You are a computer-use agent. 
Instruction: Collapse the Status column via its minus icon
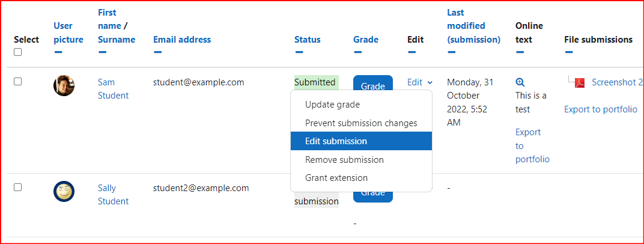(299, 52)
